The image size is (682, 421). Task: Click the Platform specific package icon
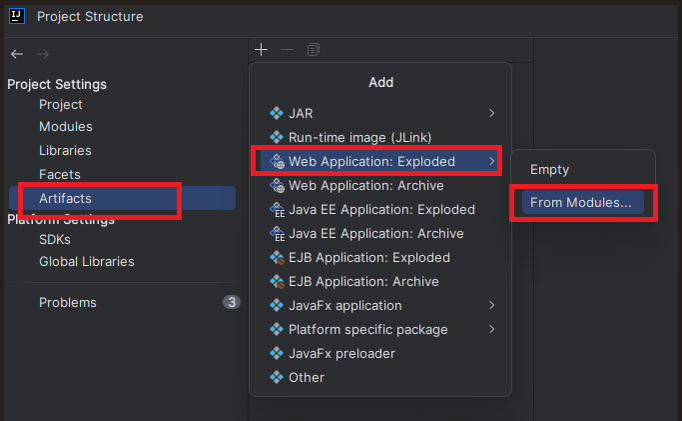pos(277,329)
